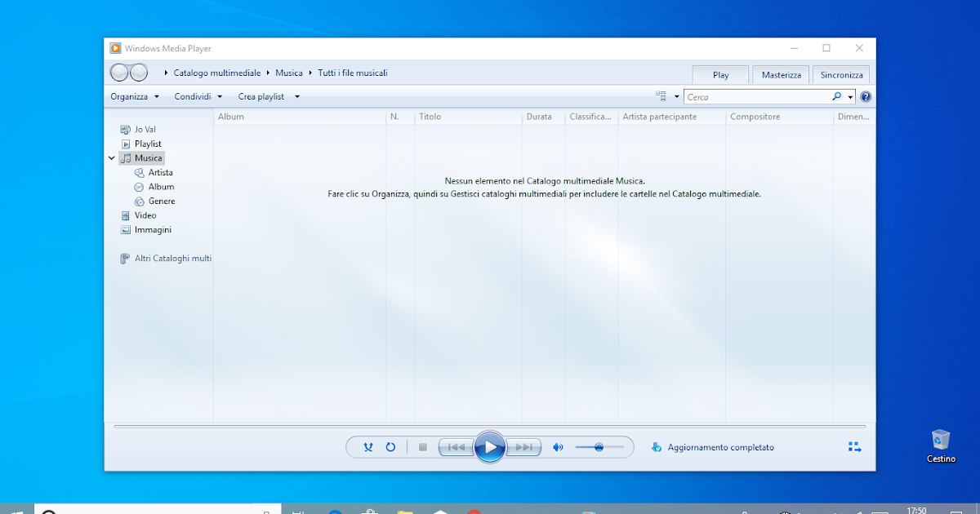
Task: Switch to Now Playing compact view
Action: click(854, 446)
